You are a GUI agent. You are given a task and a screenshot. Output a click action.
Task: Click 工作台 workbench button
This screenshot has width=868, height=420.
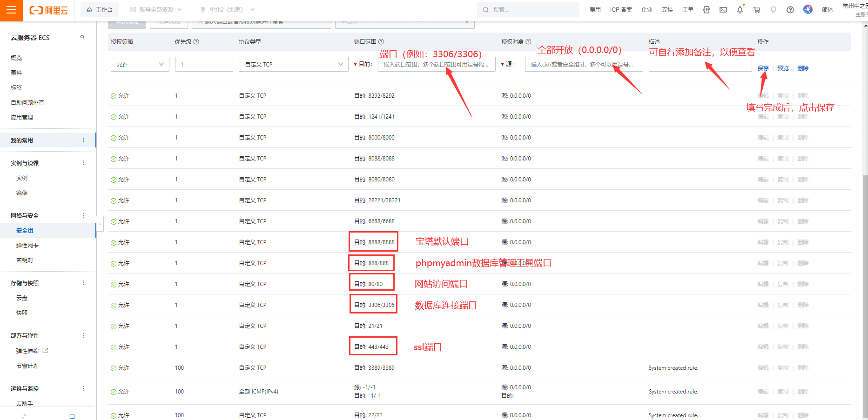point(100,10)
